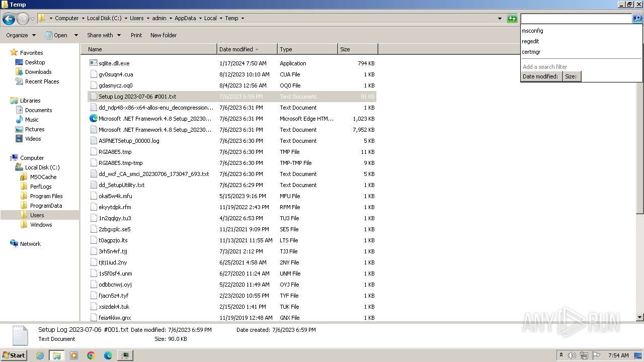Sort by the Date modified column header

(x=247, y=49)
